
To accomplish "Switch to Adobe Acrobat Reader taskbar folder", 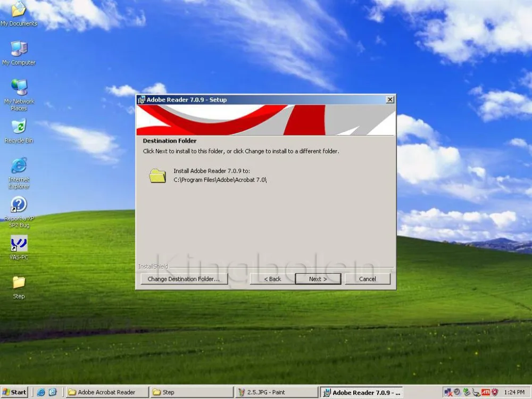I will click(107, 392).
